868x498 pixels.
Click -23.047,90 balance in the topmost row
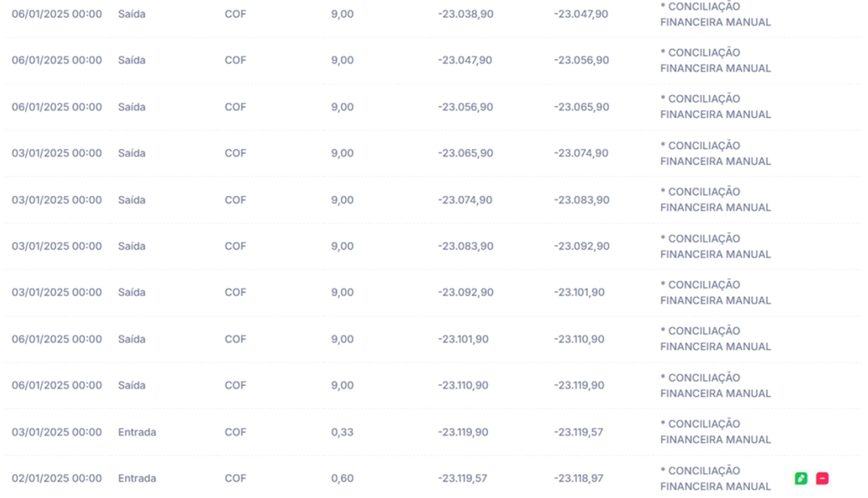click(580, 14)
